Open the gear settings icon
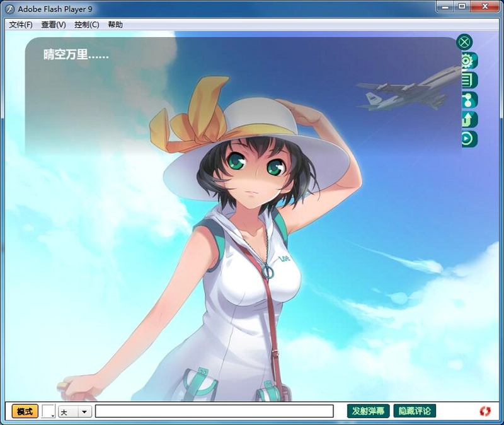504x425 pixels. coord(469,61)
